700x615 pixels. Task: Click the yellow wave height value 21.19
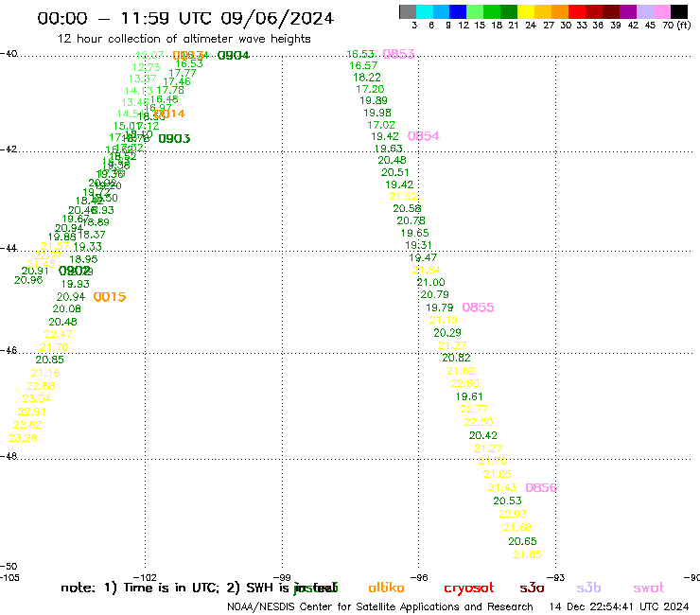pos(444,320)
